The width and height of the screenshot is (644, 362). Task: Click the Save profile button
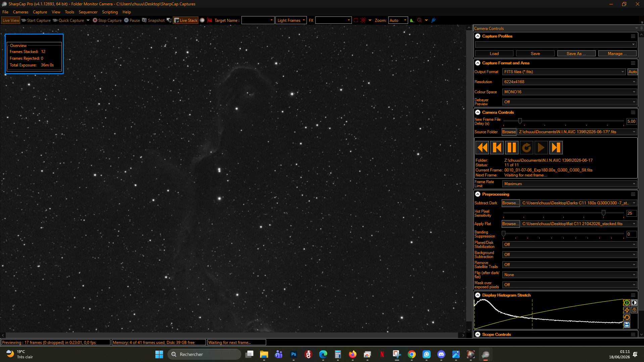tap(535, 54)
